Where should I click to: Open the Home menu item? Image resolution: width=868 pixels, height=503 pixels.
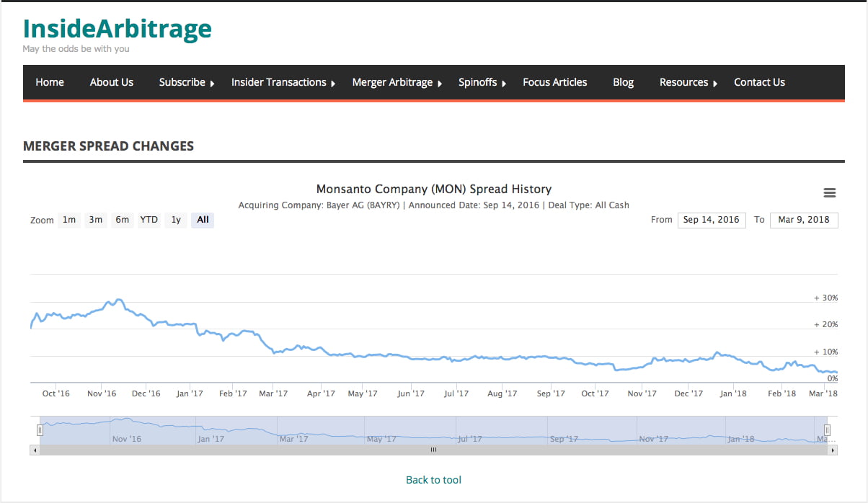pyautogui.click(x=49, y=82)
